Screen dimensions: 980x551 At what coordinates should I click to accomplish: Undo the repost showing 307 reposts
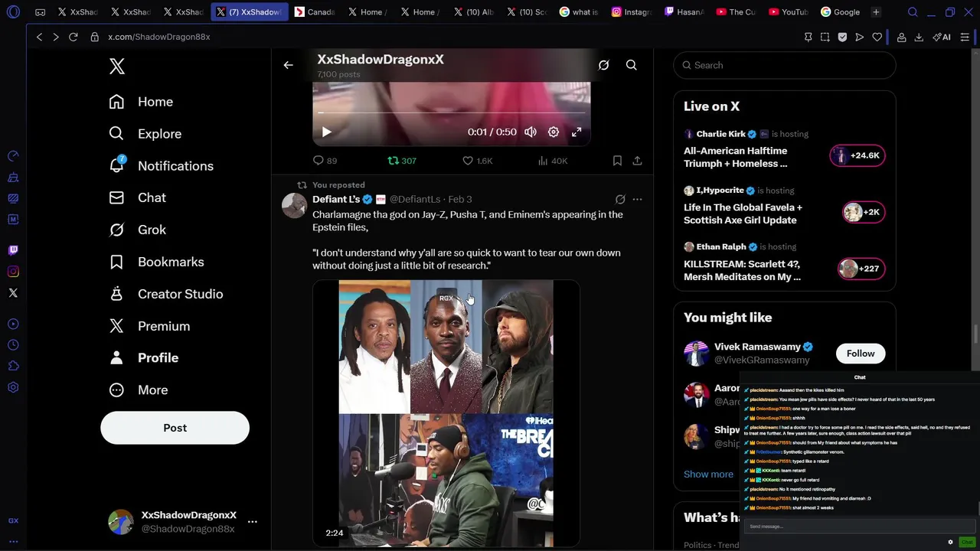[402, 161]
